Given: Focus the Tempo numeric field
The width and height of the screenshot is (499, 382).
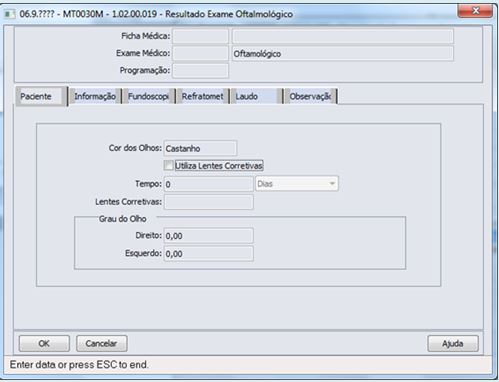Looking at the screenshot, I should [209, 184].
